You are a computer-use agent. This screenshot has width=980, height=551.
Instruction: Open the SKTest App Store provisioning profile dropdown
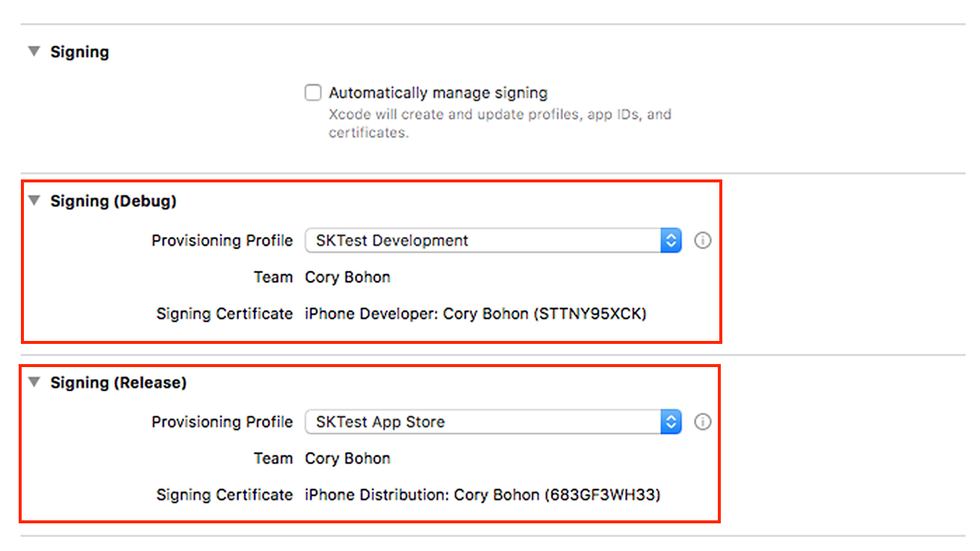[x=482, y=422]
